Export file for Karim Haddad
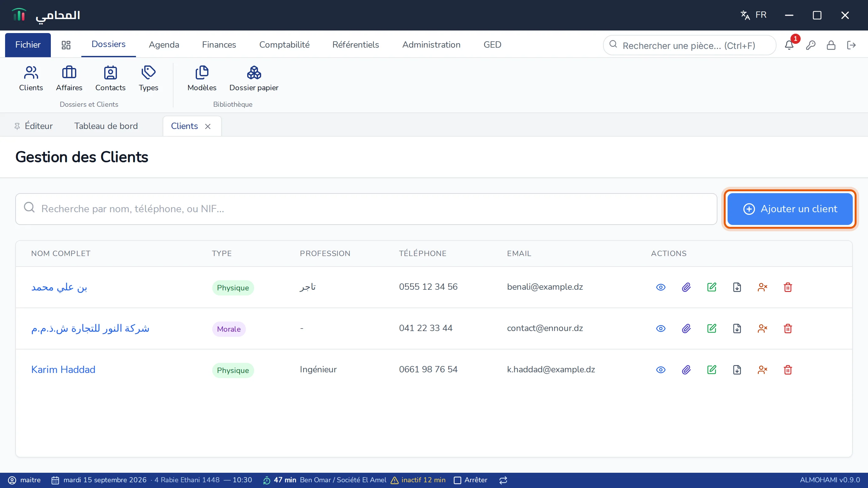This screenshot has width=868, height=488. click(737, 370)
